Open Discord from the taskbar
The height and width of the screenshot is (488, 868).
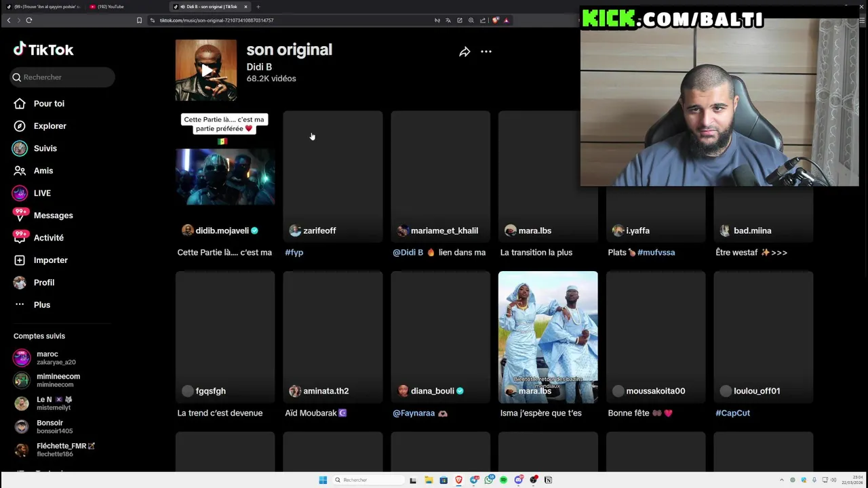click(x=519, y=480)
